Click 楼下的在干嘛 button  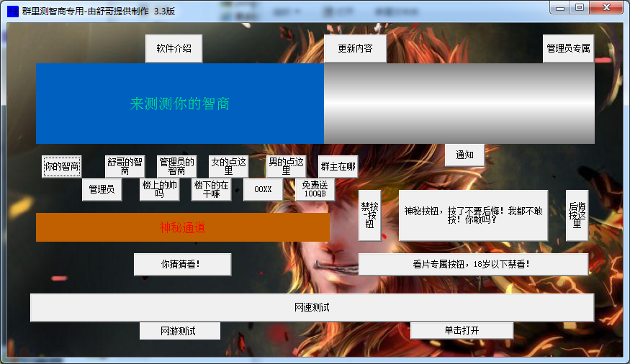point(211,189)
